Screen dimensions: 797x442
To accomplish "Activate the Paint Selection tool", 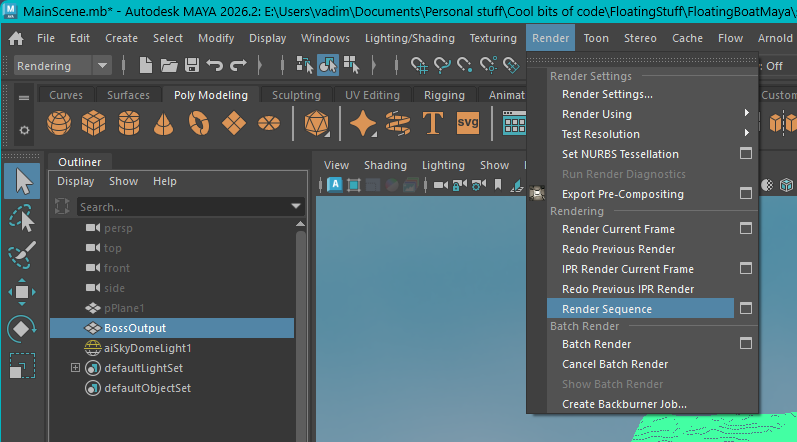I will (21, 255).
